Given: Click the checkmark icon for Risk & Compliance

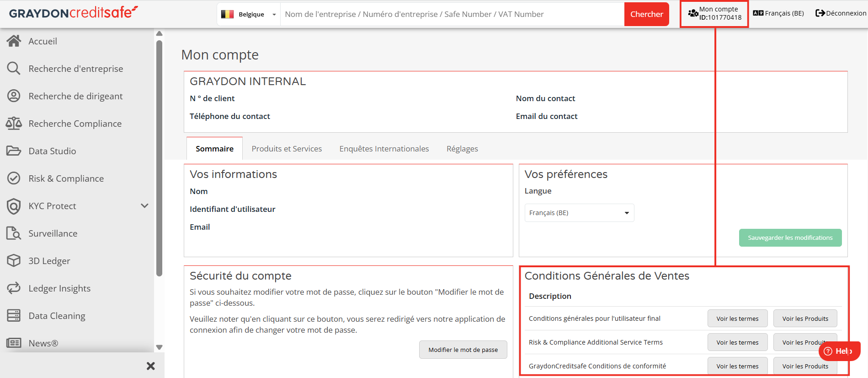Looking at the screenshot, I should point(14,178).
